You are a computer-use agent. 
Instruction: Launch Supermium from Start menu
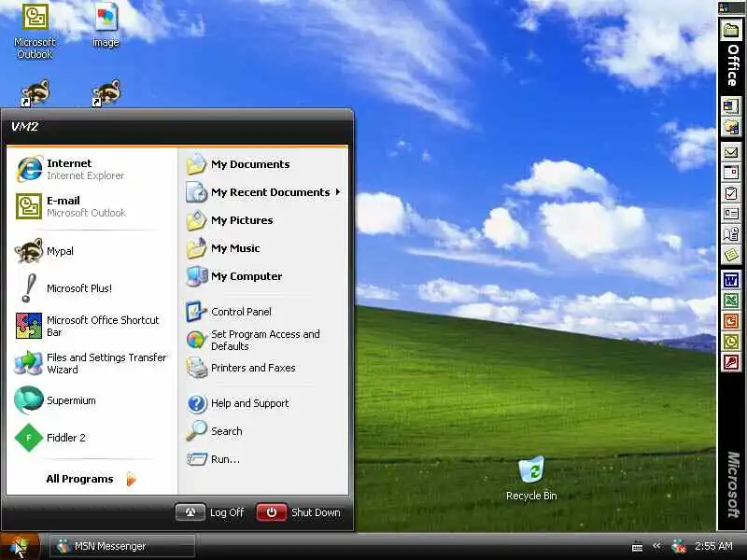92,400
